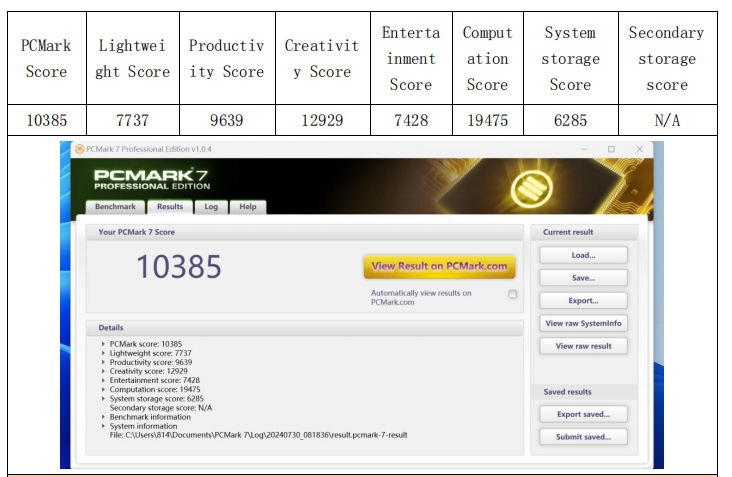Click the Load... button
The width and height of the screenshot is (732, 477).
[583, 255]
